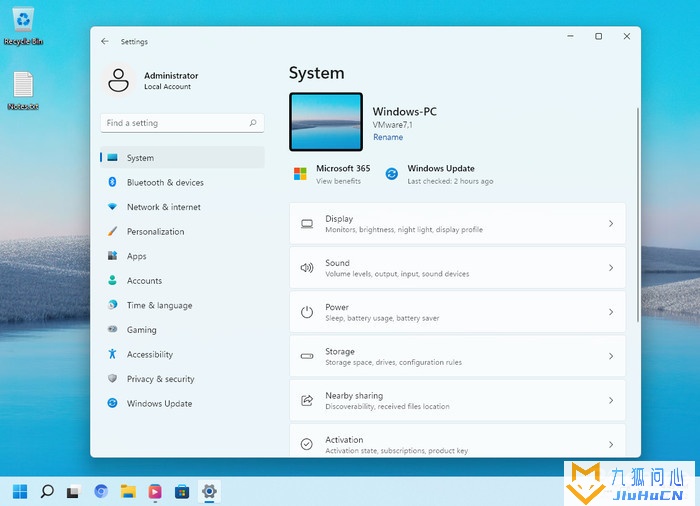Click the Find a setting search box
The width and height of the screenshot is (700, 506).
pos(182,123)
